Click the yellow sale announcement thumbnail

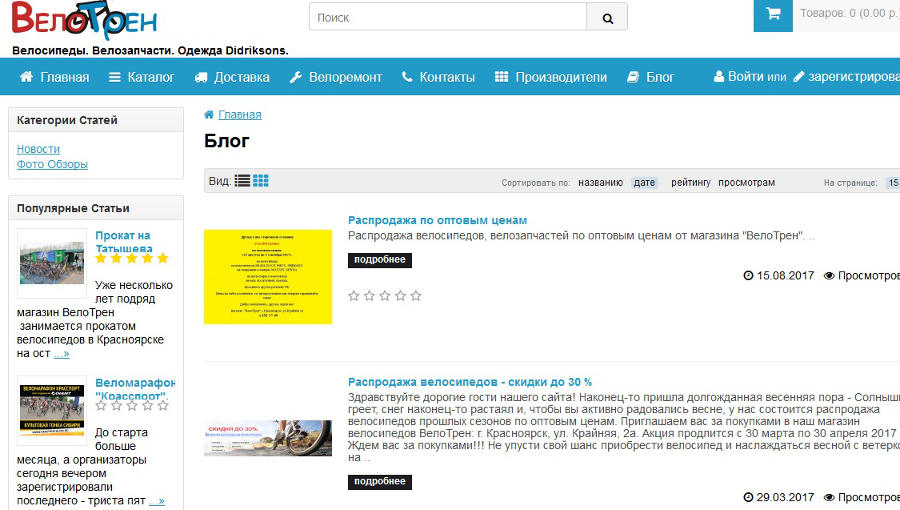267,276
